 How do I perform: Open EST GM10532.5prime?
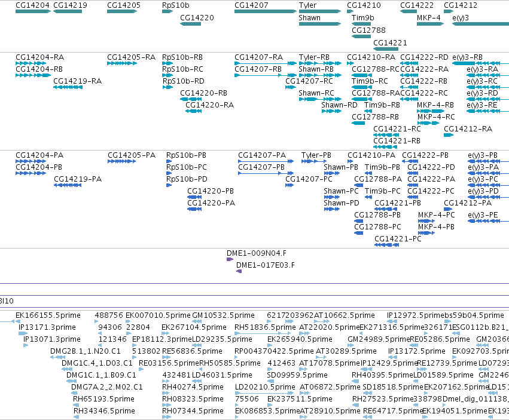(x=224, y=315)
